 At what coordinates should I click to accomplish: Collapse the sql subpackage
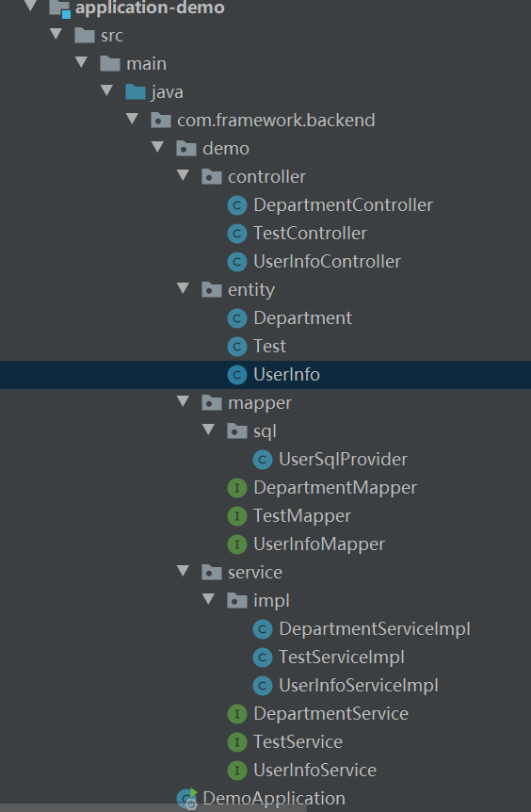209,430
